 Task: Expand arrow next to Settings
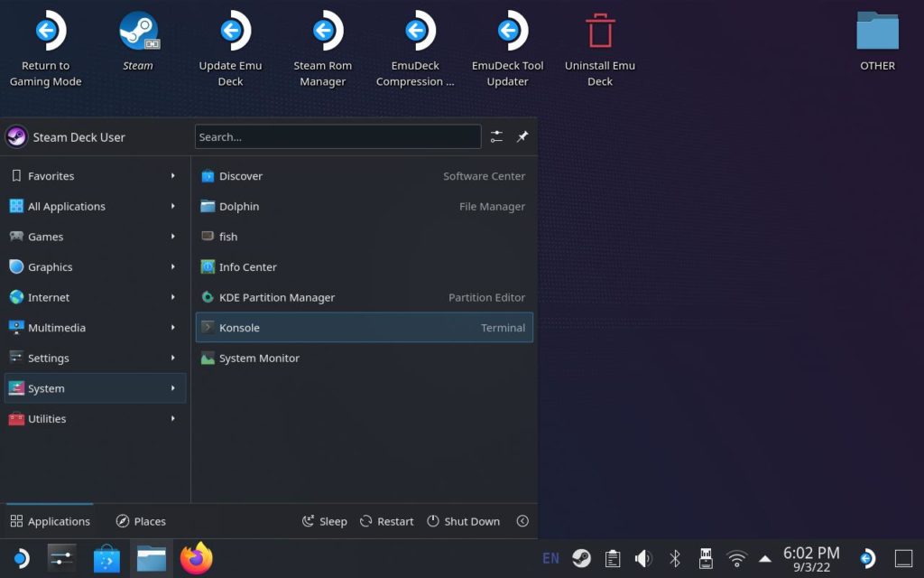pos(172,358)
